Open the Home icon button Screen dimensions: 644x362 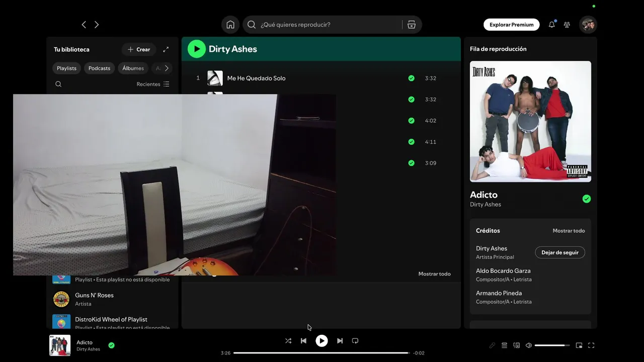click(230, 25)
